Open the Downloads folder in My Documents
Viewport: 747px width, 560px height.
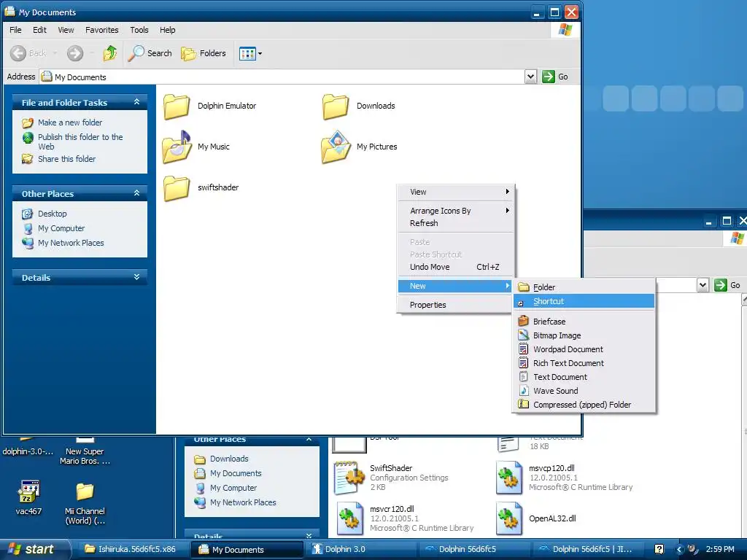pyautogui.click(x=336, y=106)
